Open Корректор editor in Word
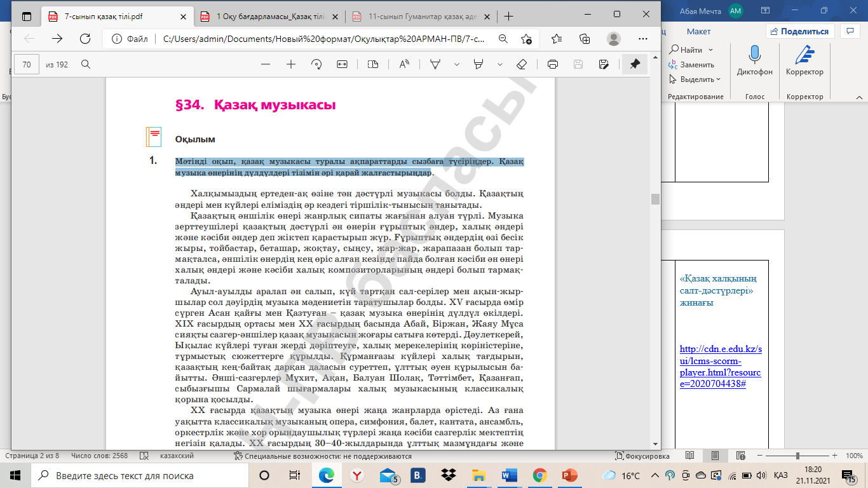Image resolution: width=868 pixels, height=488 pixels. [804, 62]
